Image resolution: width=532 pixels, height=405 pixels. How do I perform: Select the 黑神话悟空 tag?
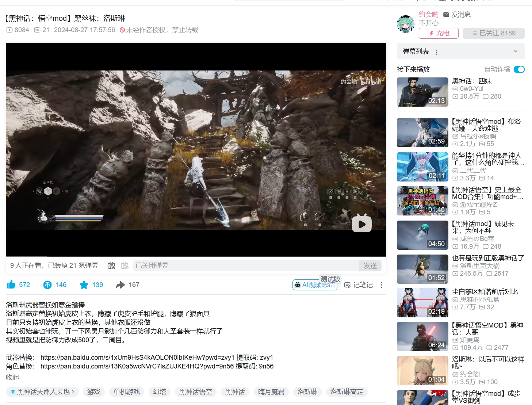point(196,392)
